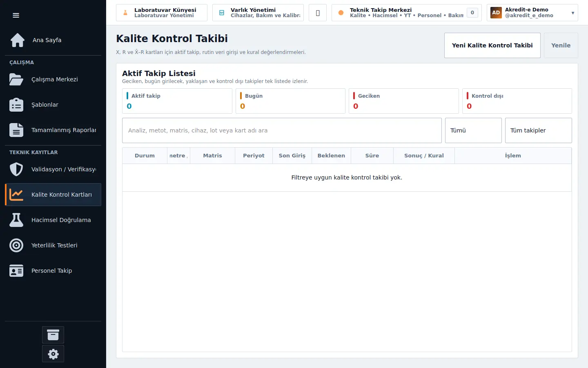Click the Periyot column header
The width and height of the screenshot is (588, 368).
254,156
